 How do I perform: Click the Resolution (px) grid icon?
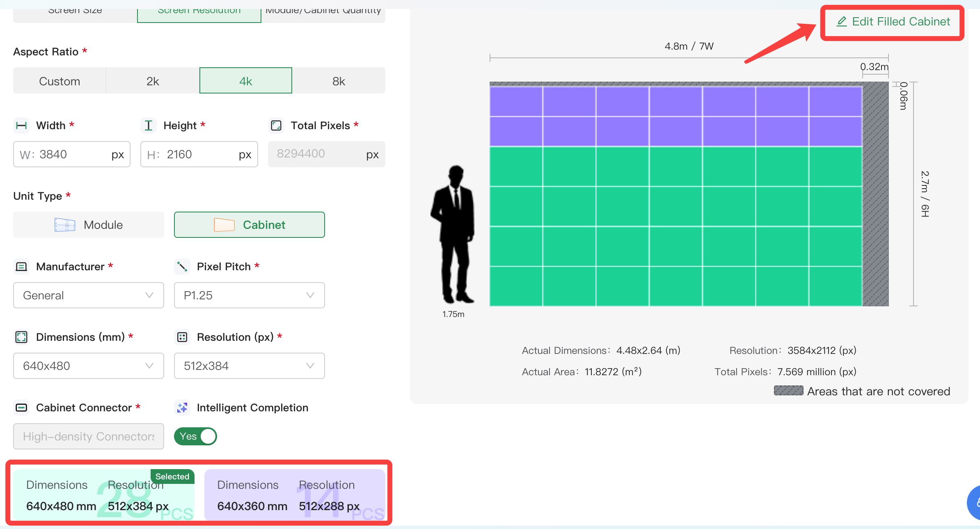[x=182, y=337]
